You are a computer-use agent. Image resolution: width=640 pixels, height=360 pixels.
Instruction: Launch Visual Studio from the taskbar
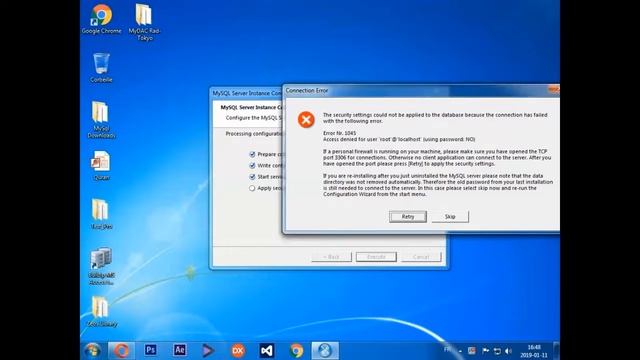click(x=267, y=350)
